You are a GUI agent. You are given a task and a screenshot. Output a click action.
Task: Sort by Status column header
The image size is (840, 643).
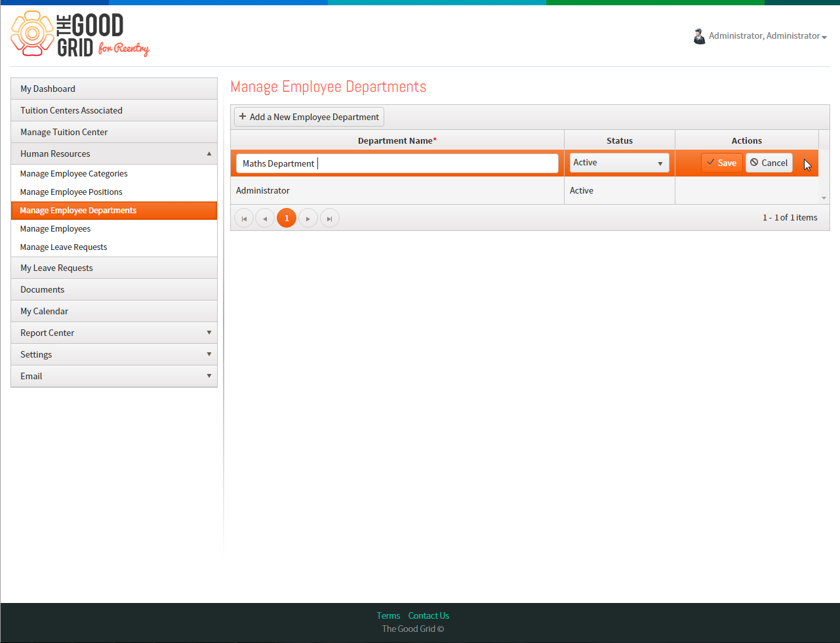[620, 140]
